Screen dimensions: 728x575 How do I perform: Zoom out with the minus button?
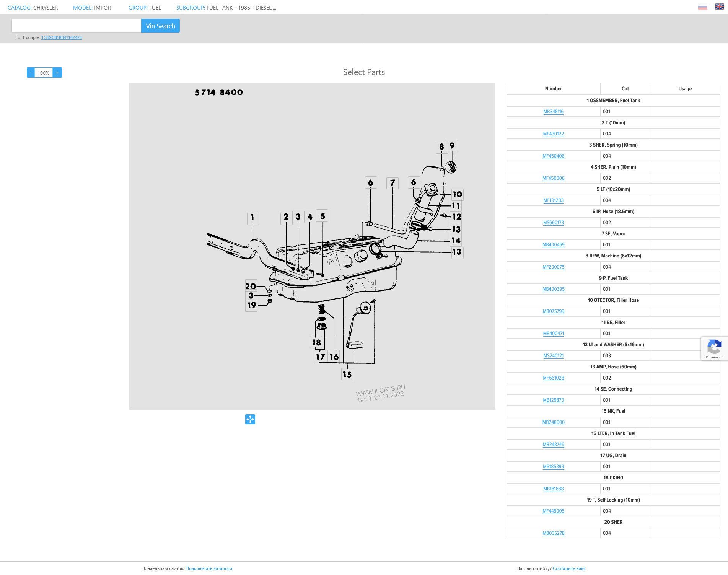31,73
